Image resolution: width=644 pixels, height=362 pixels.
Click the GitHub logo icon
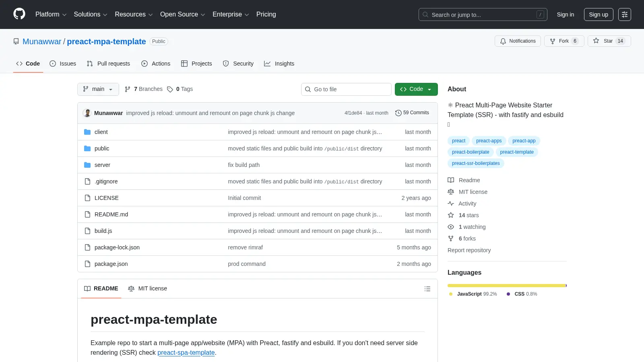pyautogui.click(x=19, y=14)
